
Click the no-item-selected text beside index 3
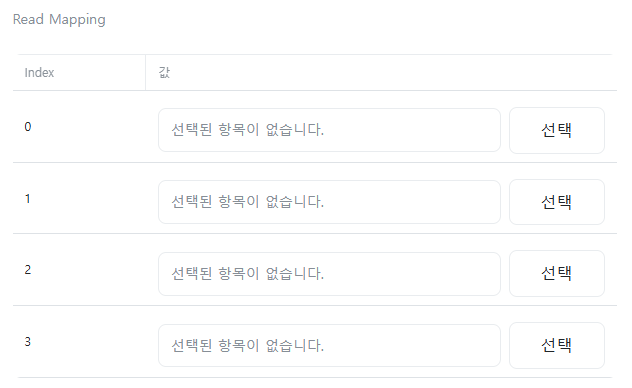click(x=247, y=345)
